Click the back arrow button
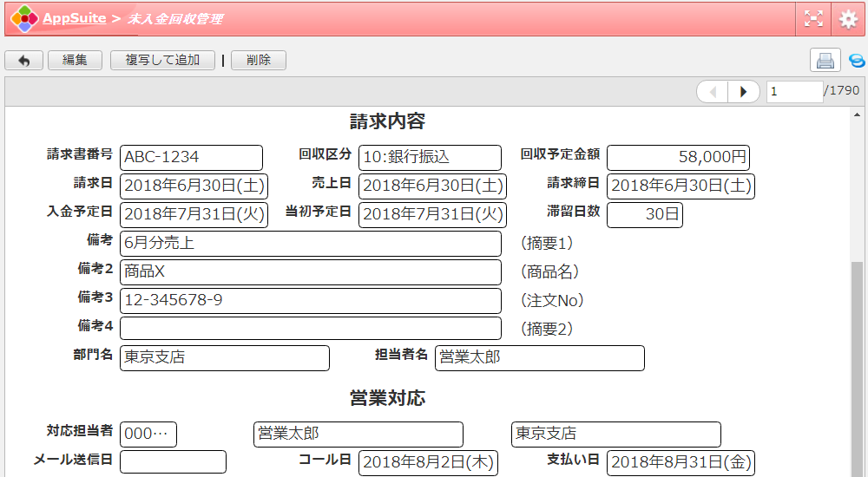Screen dimensions: 868x477 click(23, 60)
